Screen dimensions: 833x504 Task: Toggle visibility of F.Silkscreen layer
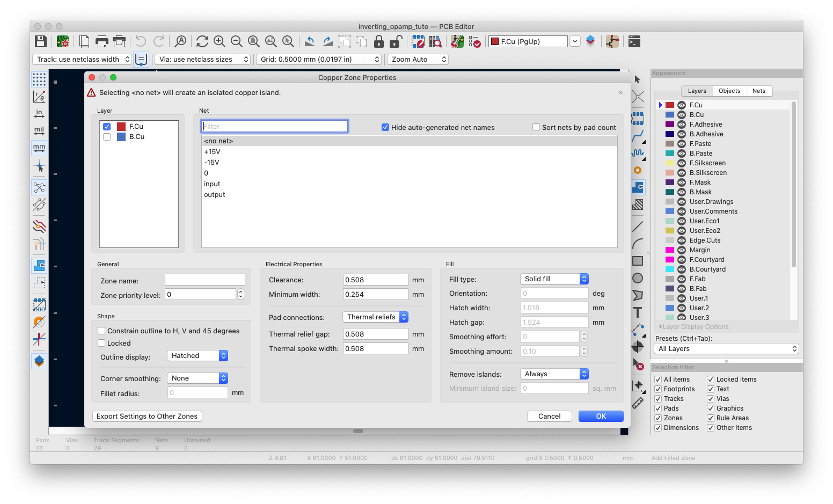[x=682, y=163]
